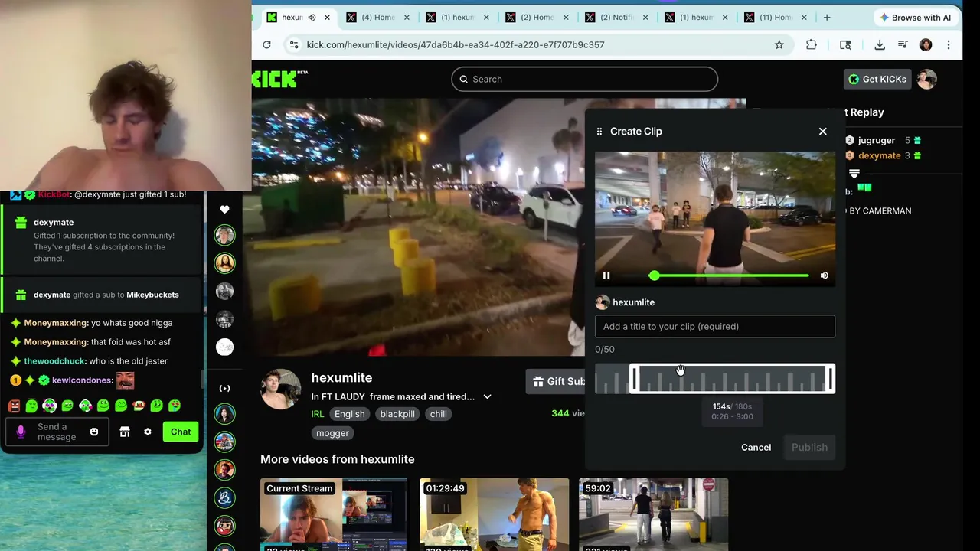Grab the Create Clip drag handle icon
Image resolution: width=980 pixels, height=551 pixels.
(x=599, y=132)
